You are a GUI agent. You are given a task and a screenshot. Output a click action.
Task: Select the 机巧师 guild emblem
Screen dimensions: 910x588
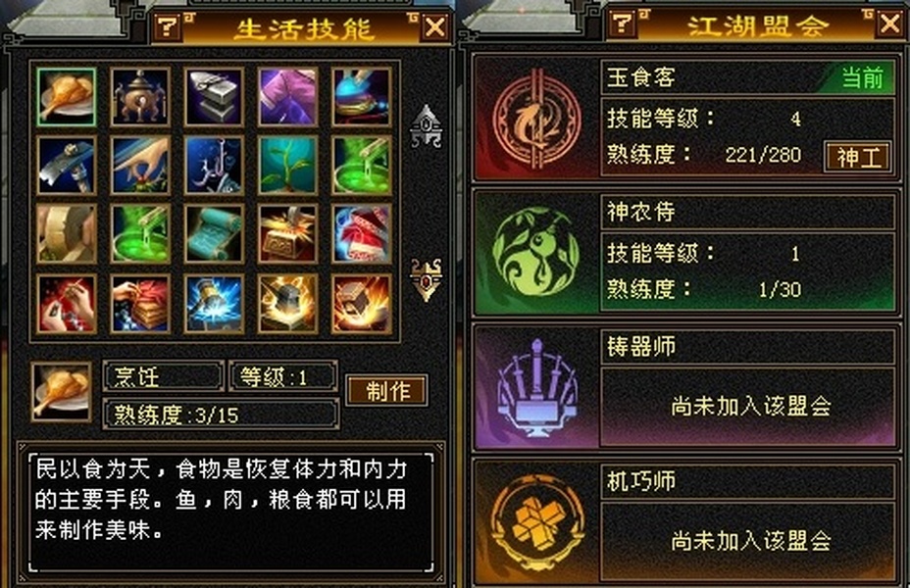[x=536, y=522]
